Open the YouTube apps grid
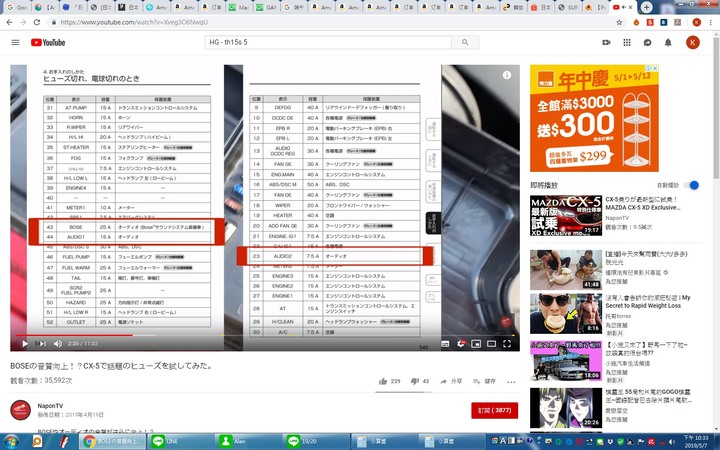The image size is (720, 450). click(627, 42)
